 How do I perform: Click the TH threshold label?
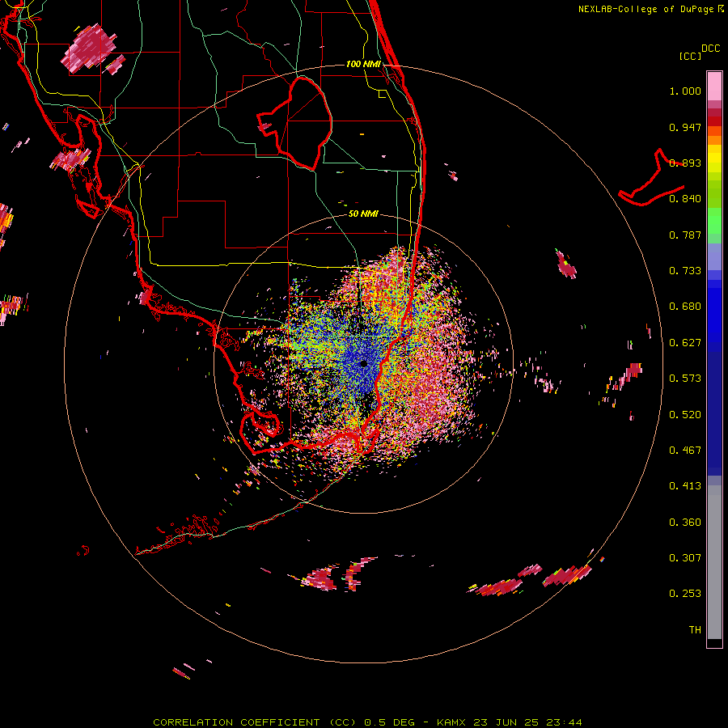pyautogui.click(x=695, y=630)
